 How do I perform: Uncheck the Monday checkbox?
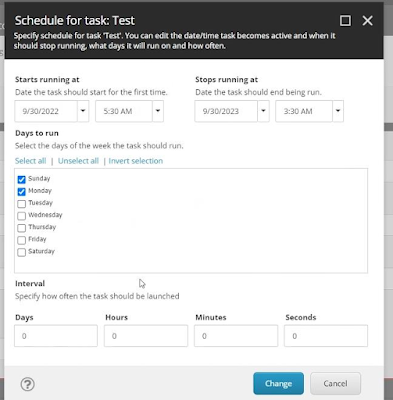pos(21,192)
